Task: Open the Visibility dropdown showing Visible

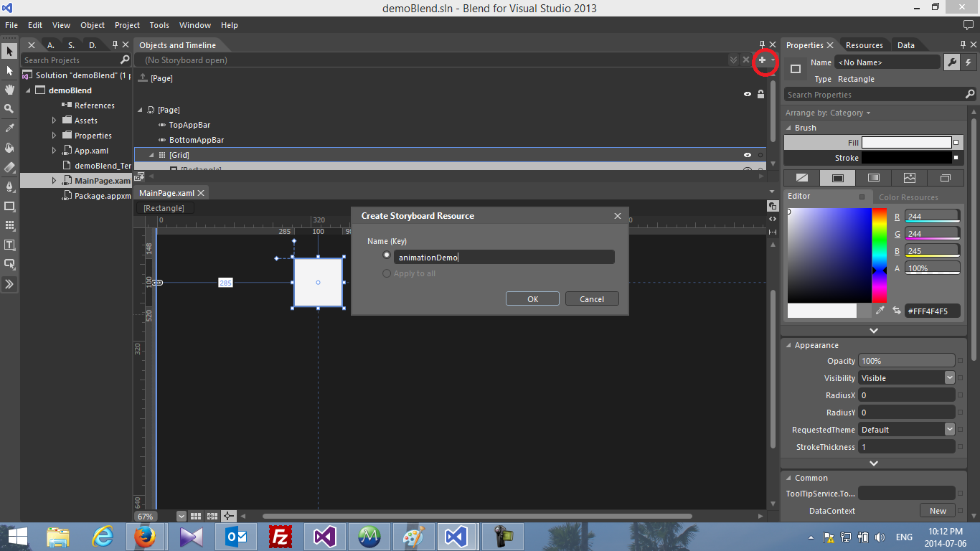Action: 948,377
